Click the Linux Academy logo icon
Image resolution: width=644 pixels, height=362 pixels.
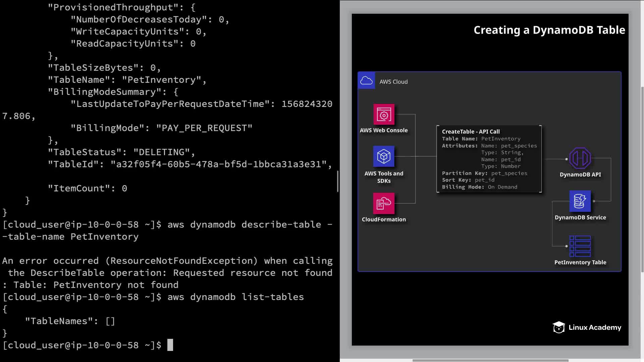point(559,327)
